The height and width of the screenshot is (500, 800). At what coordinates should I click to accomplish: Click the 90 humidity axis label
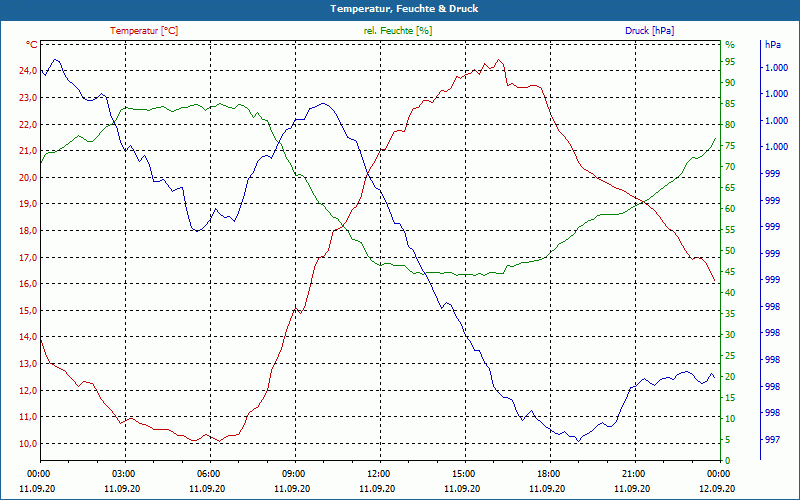730,83
